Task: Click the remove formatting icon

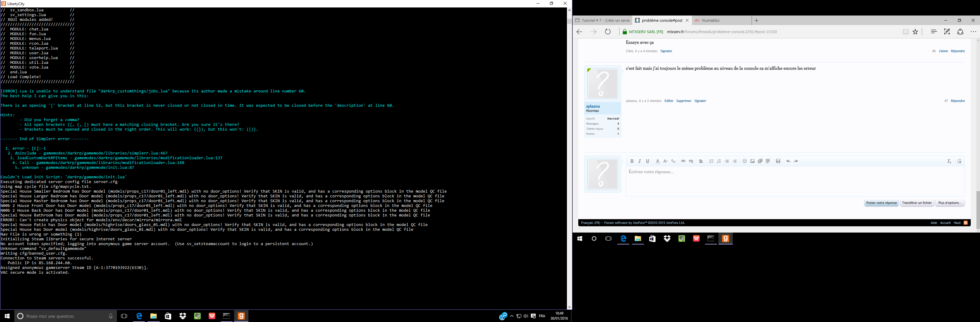Action: pyautogui.click(x=949, y=161)
